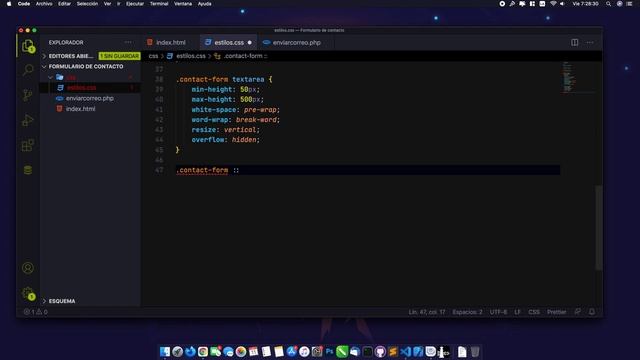
Task: Open enviarcorreo.php in explorer tree
Action: 90,98
